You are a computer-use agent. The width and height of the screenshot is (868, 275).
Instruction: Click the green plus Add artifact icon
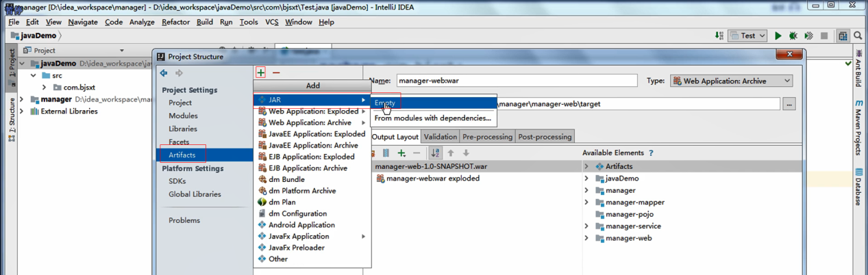coord(261,73)
